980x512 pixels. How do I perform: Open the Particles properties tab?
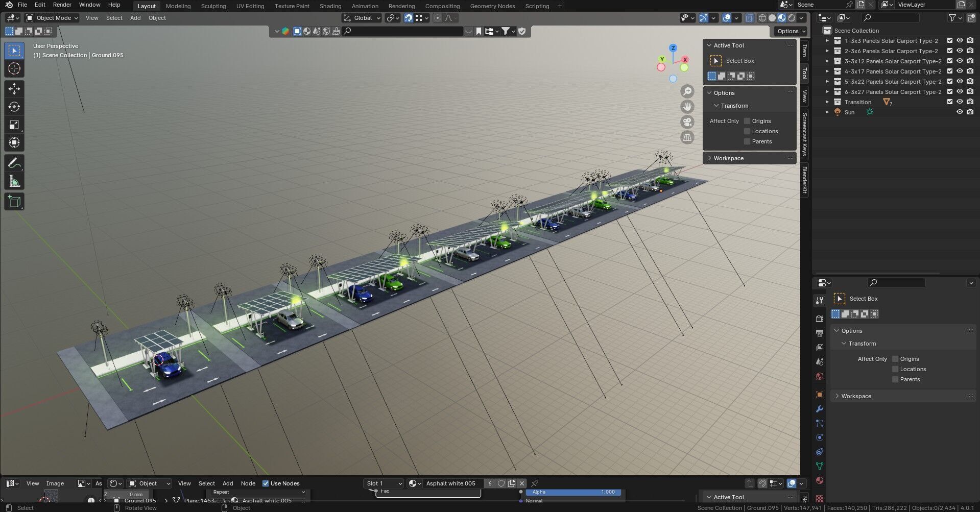820,423
